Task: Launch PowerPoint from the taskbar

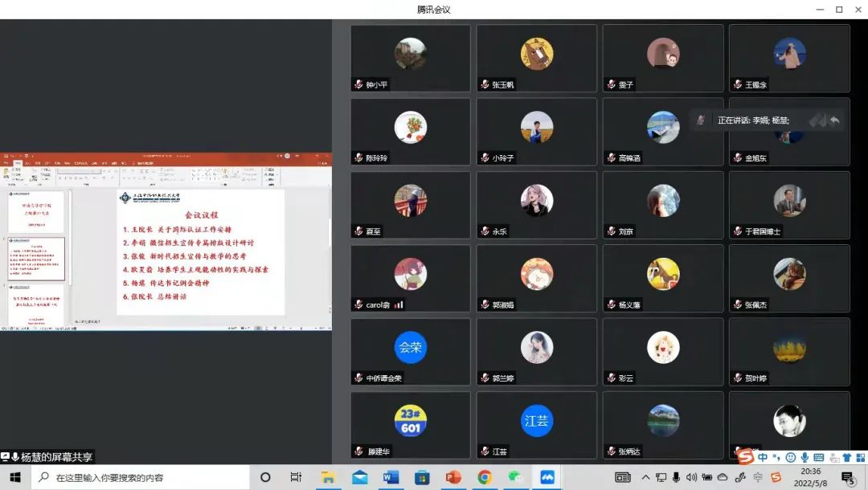Action: [453, 477]
